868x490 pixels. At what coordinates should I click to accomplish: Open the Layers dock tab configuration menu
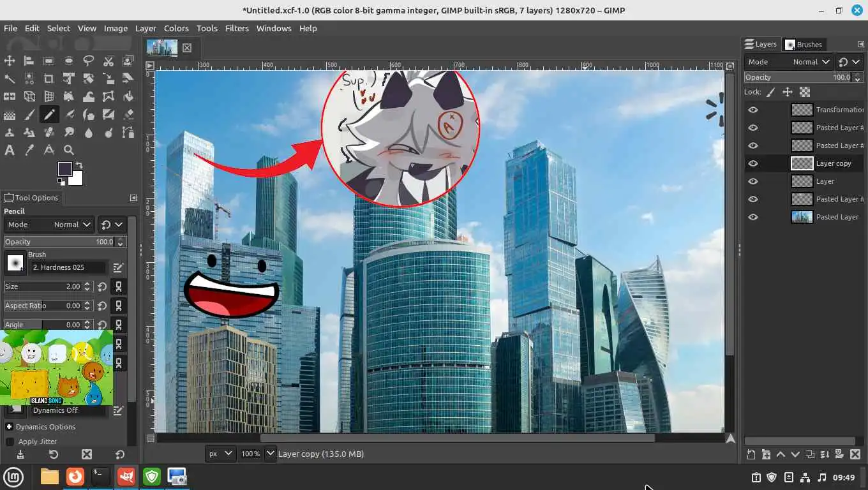pos(860,44)
